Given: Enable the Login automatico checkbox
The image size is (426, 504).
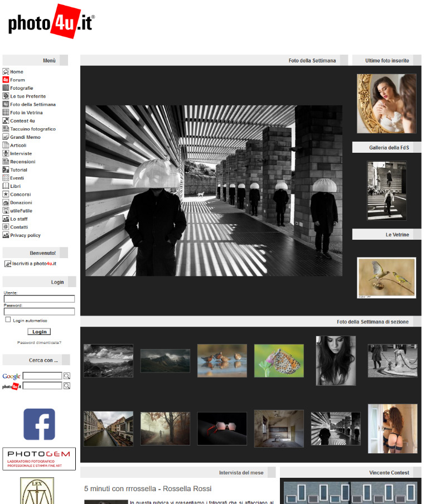Looking at the screenshot, I should pyautogui.click(x=8, y=320).
